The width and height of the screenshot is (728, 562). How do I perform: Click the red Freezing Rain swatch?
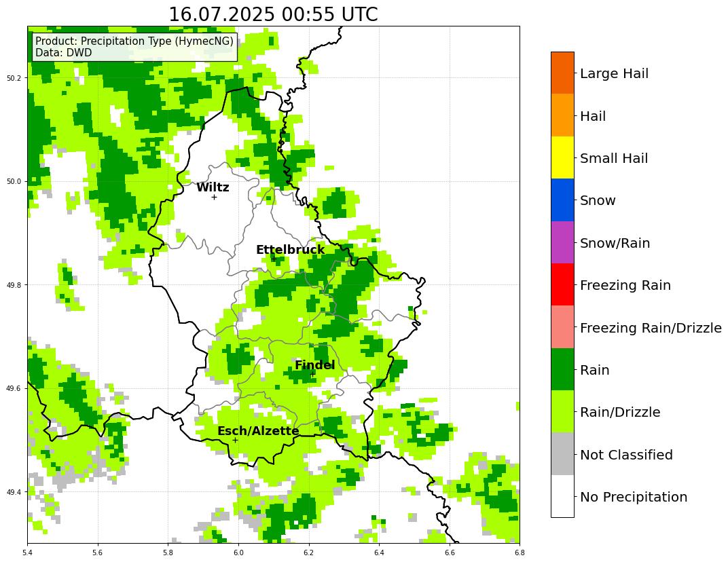pyautogui.click(x=562, y=284)
